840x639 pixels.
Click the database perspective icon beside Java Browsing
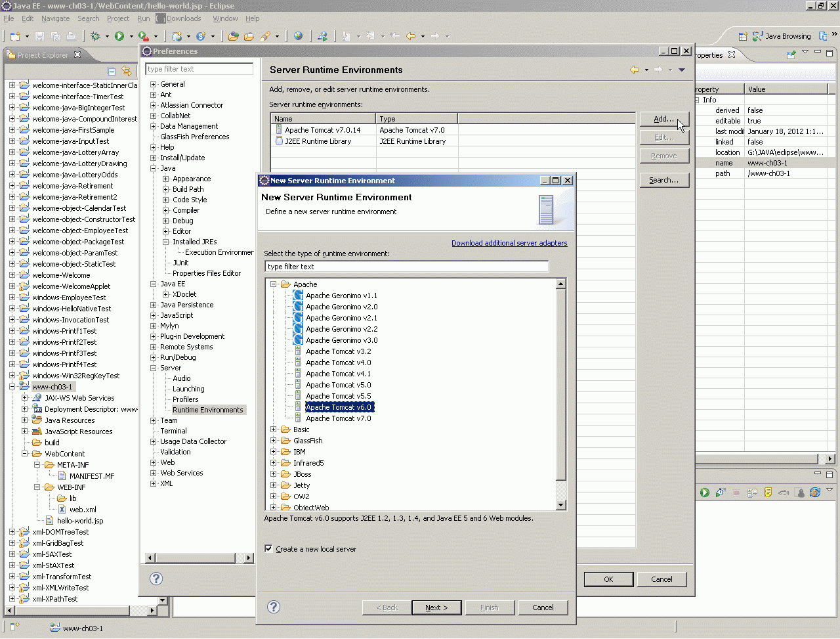pos(823,36)
